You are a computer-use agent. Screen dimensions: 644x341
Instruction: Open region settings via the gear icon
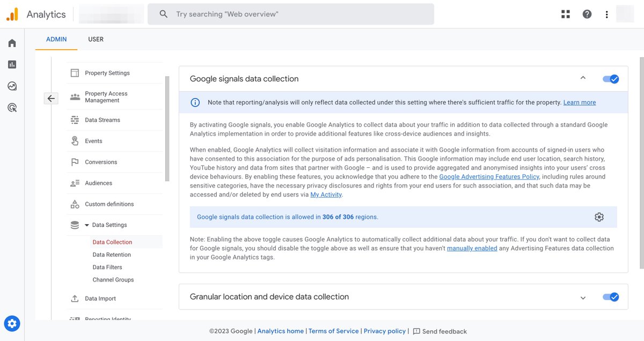click(x=599, y=217)
